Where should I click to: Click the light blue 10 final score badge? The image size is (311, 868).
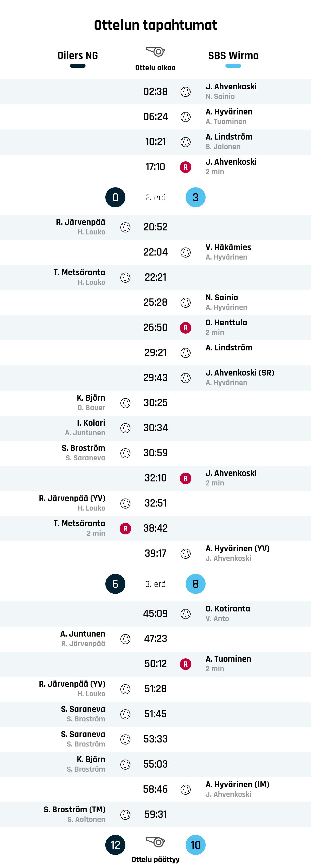tap(196, 845)
